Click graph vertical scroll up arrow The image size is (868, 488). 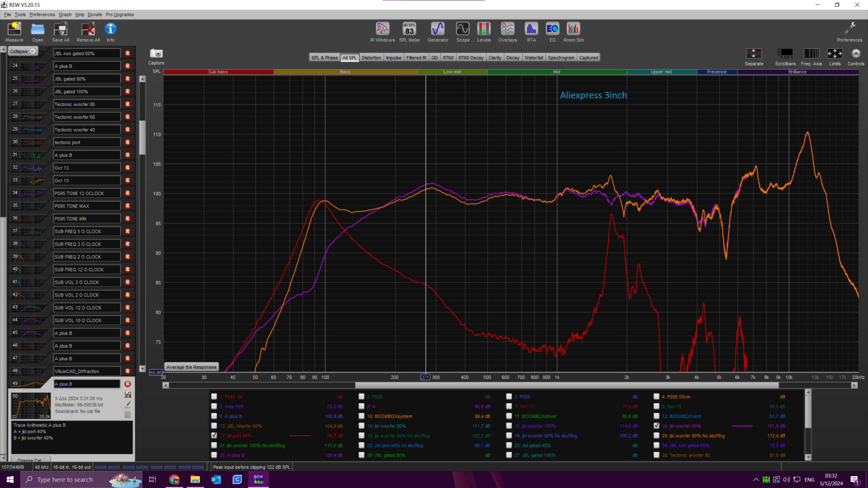click(142, 79)
